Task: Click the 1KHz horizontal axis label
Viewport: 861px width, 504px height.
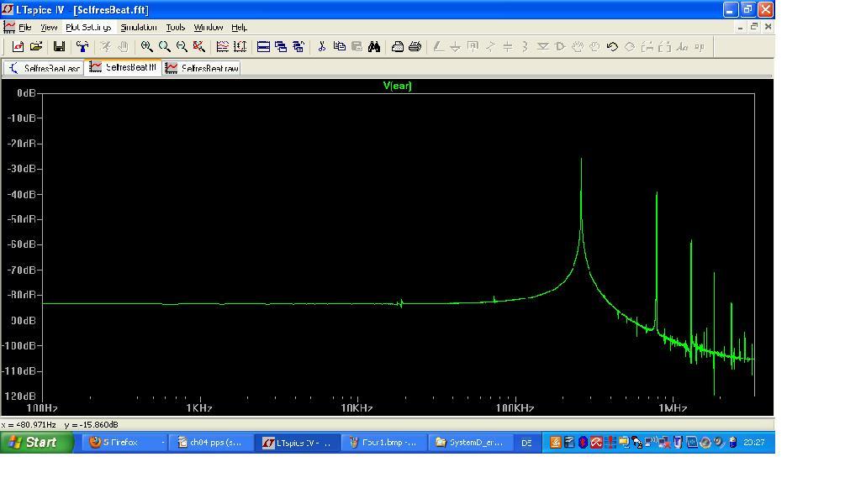Action: tap(198, 408)
